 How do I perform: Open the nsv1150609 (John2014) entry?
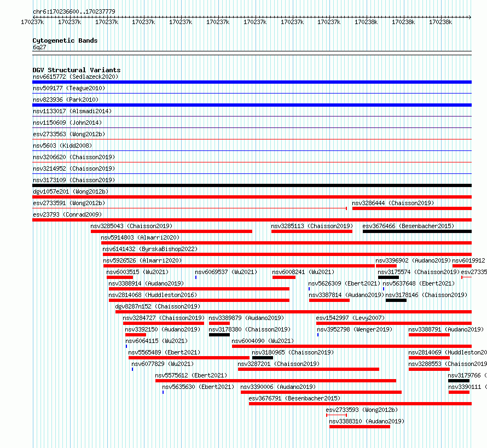tap(67, 123)
